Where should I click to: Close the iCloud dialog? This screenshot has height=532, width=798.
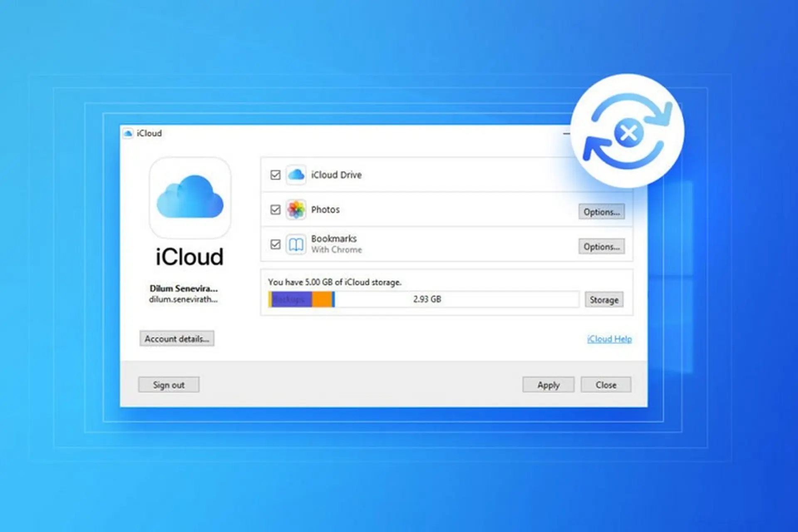(x=606, y=385)
